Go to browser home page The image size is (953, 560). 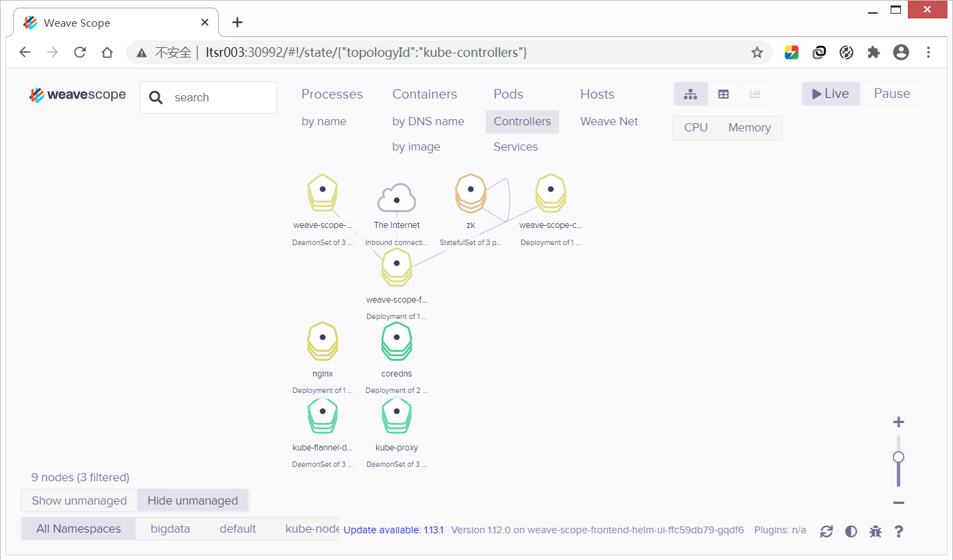pos(107,52)
